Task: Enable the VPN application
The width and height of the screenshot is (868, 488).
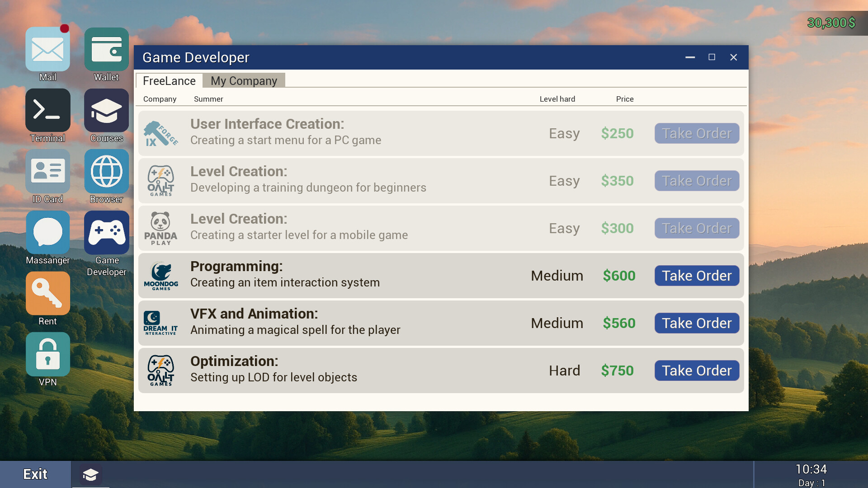Action: [47, 354]
